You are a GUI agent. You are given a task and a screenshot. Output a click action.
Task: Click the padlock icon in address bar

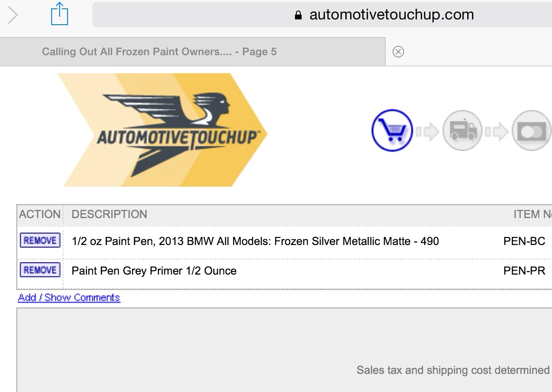pos(298,15)
